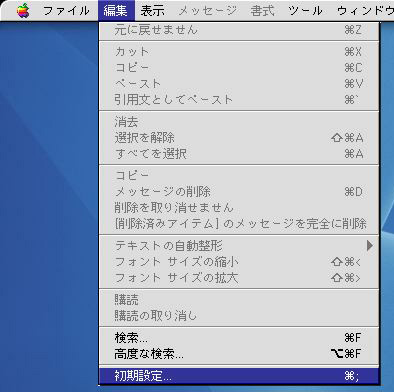Click フォント サイズの縮小 entry

239,262
